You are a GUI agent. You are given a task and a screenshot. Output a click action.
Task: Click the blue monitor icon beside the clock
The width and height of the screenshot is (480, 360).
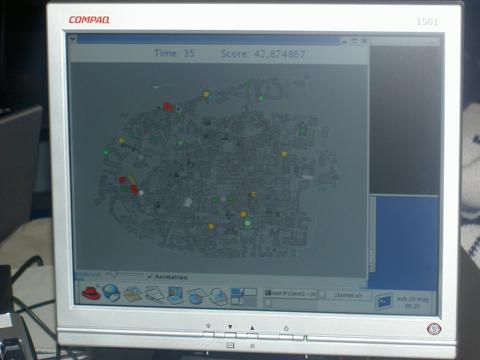coord(384,301)
